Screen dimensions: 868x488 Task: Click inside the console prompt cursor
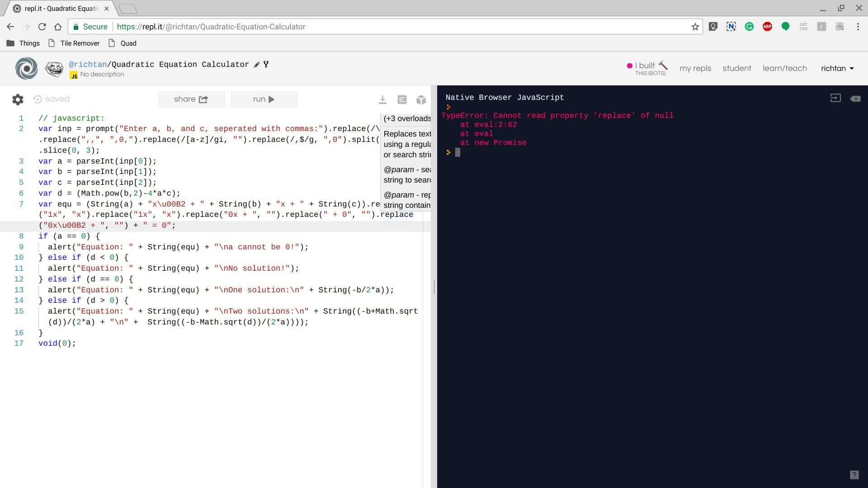[x=458, y=153]
